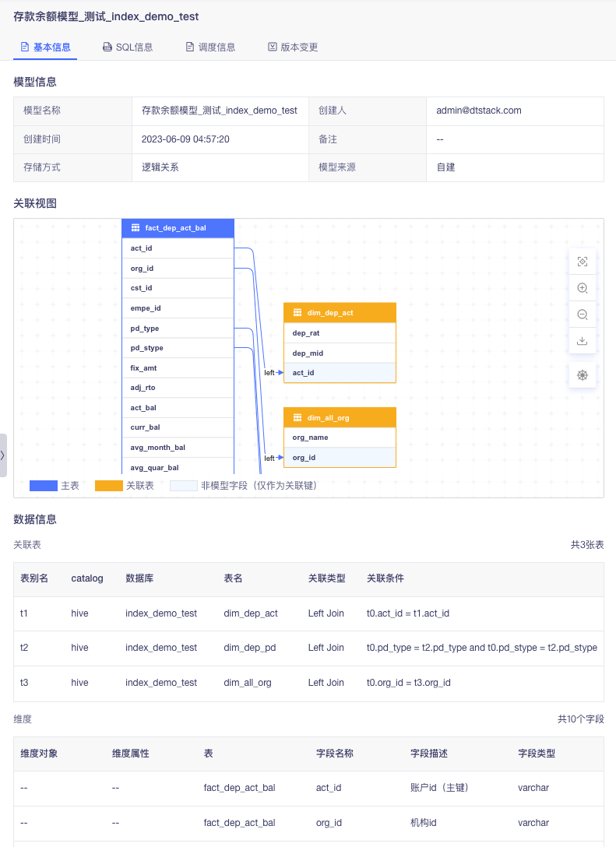Click the layout settings icon below download

pos(583,375)
